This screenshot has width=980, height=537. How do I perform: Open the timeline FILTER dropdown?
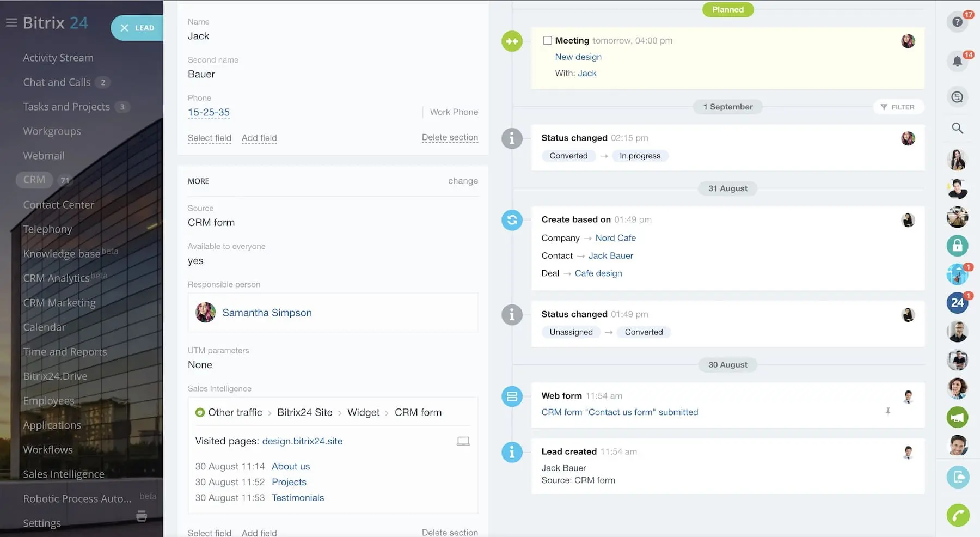click(898, 107)
